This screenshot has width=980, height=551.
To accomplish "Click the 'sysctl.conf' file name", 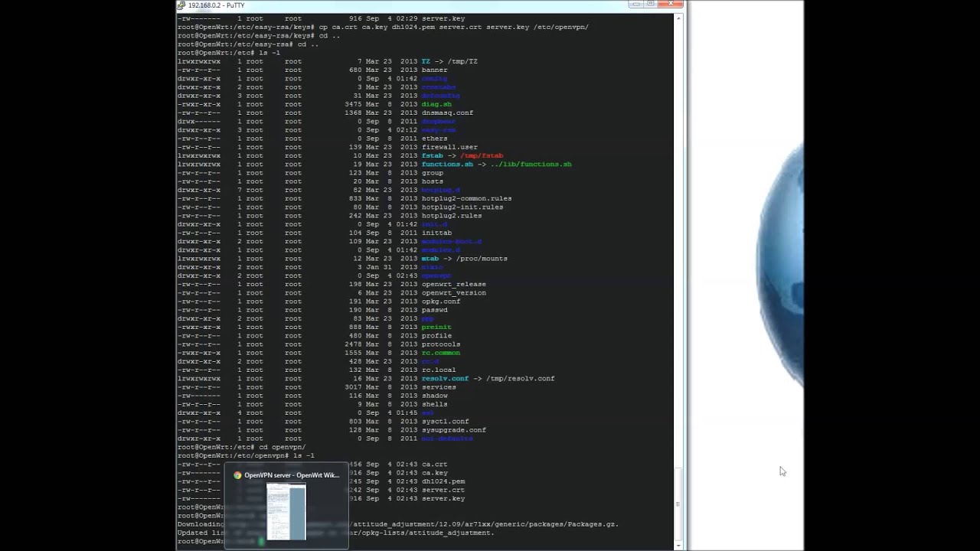I will click(445, 421).
